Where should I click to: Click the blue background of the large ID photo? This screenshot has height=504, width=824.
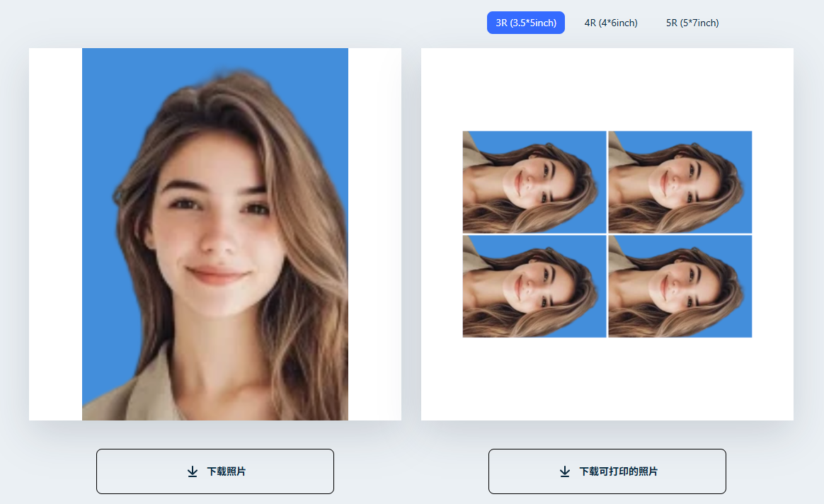tap(106, 106)
